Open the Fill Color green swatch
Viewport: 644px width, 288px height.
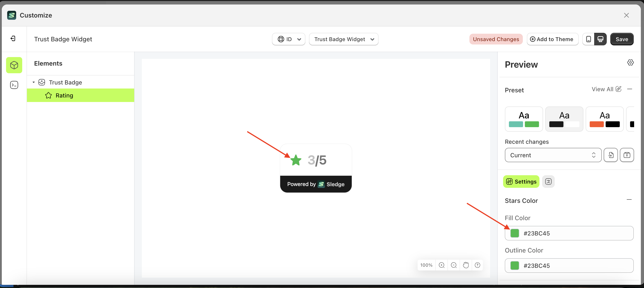[x=515, y=233]
